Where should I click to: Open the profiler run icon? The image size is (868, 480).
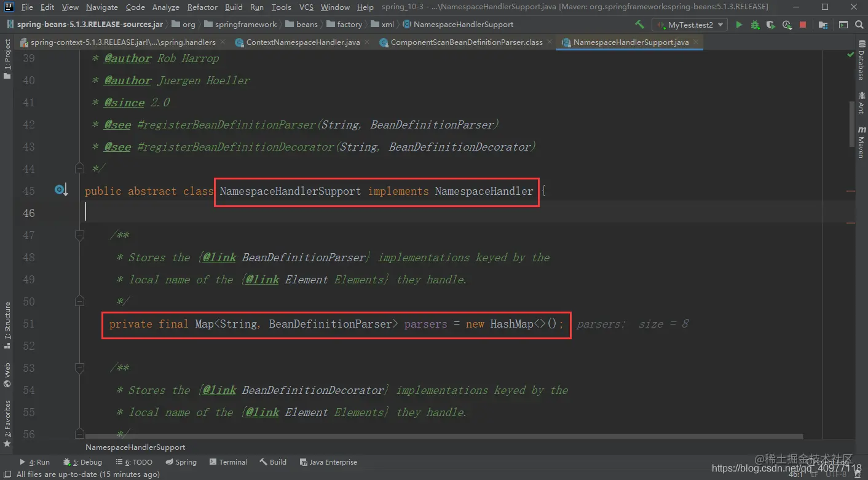point(787,25)
